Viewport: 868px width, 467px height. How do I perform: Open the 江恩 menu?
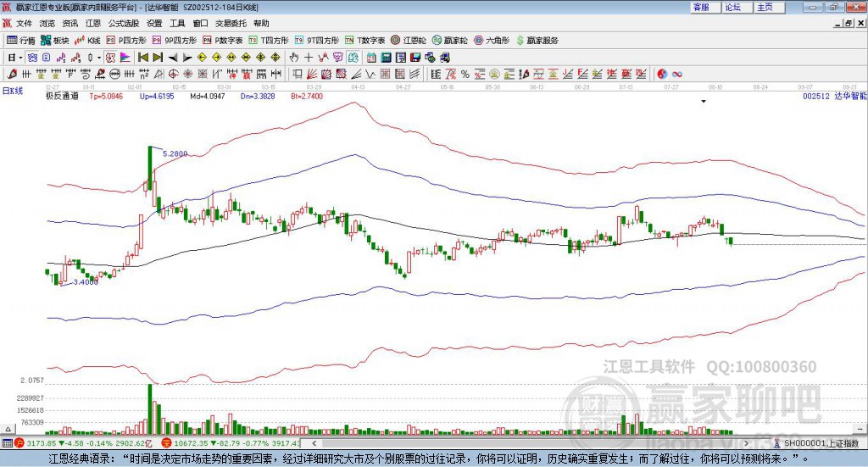(x=93, y=23)
